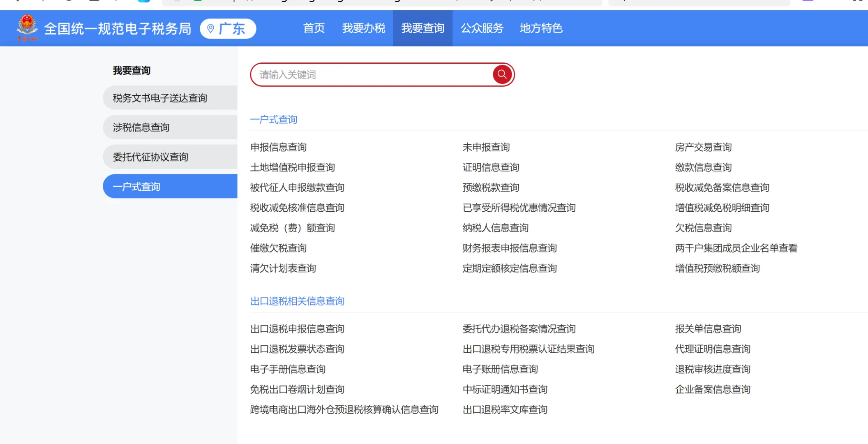Viewport: 868px width, 444px height.
Task: Click the 纳税人信息查询 link
Action: click(495, 228)
